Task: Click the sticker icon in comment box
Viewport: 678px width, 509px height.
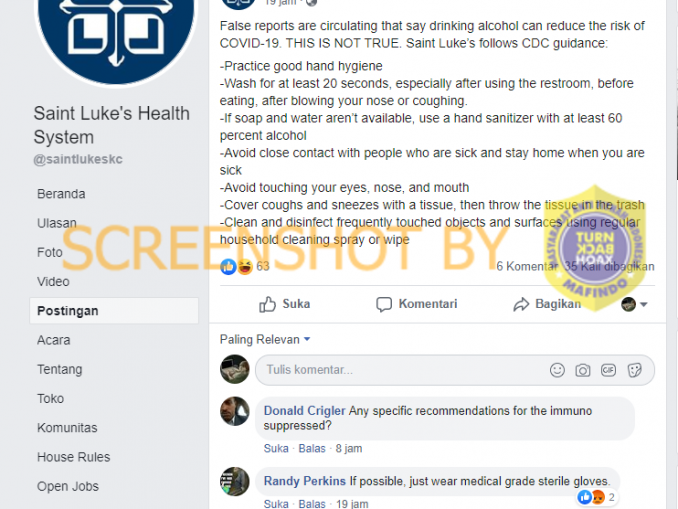Action: tap(634, 370)
